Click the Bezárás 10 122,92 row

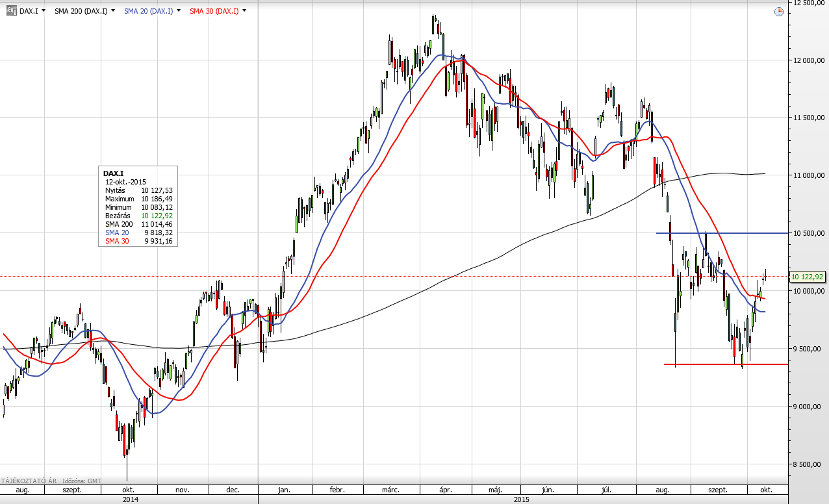coord(138,216)
